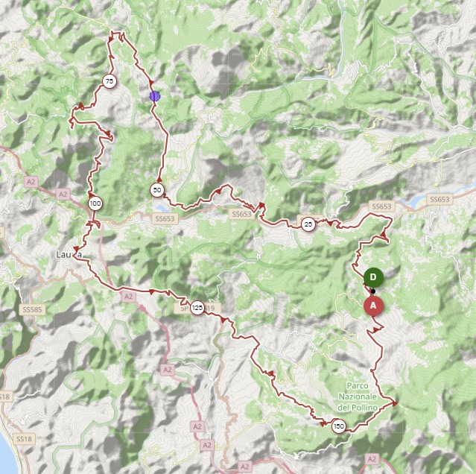Click the 75 km distance marker
This screenshot has width=476, height=474.
[x=110, y=81]
